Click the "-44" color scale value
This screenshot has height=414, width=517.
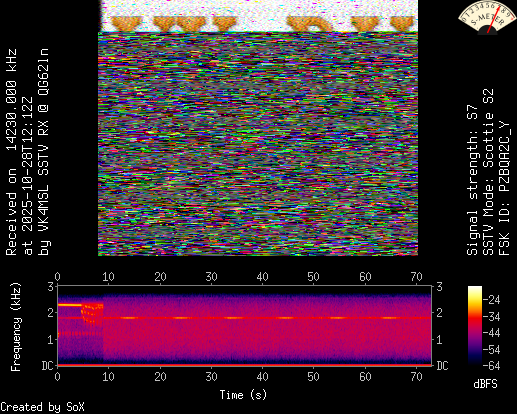(492, 333)
